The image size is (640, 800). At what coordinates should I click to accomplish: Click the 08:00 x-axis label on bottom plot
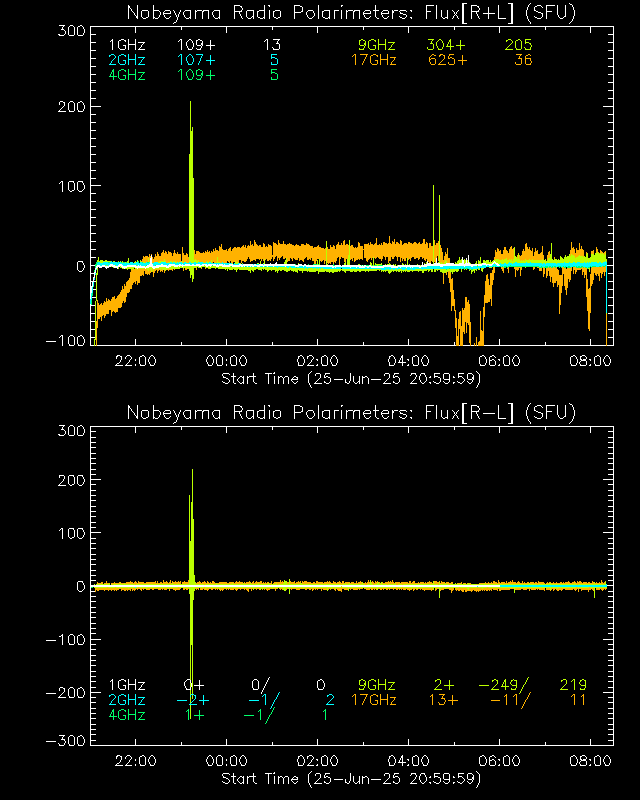coord(590,761)
